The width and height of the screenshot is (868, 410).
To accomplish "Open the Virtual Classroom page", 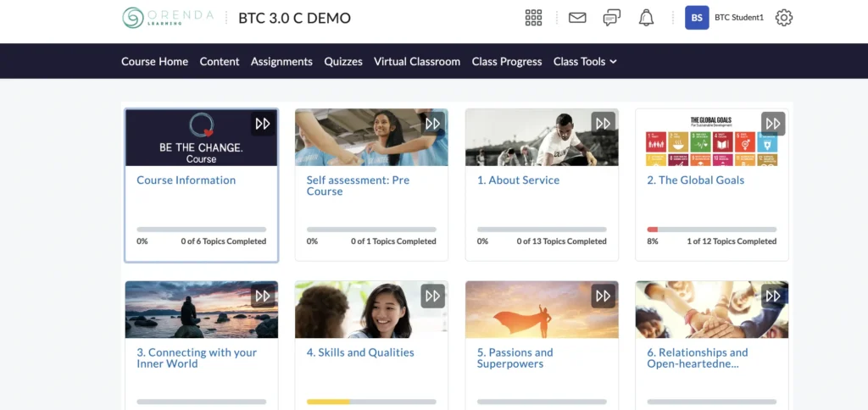I will pos(417,62).
